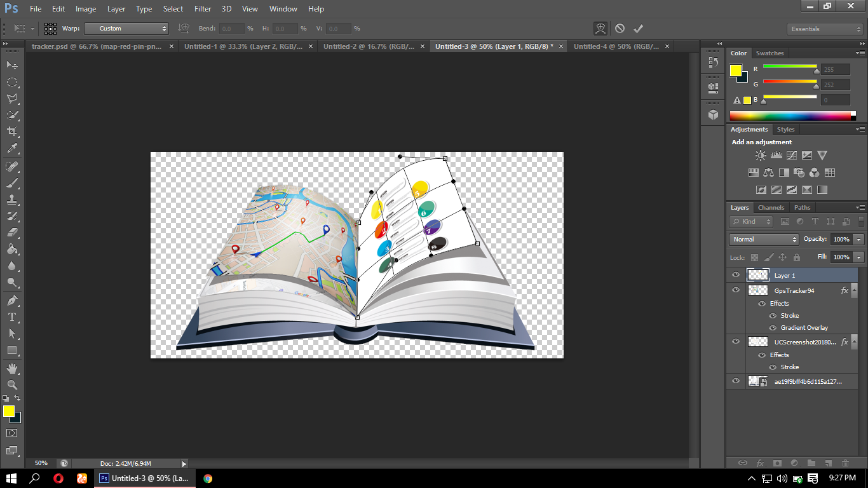The height and width of the screenshot is (488, 868).
Task: Open the Fill slider dropdown arrow
Action: (859, 257)
